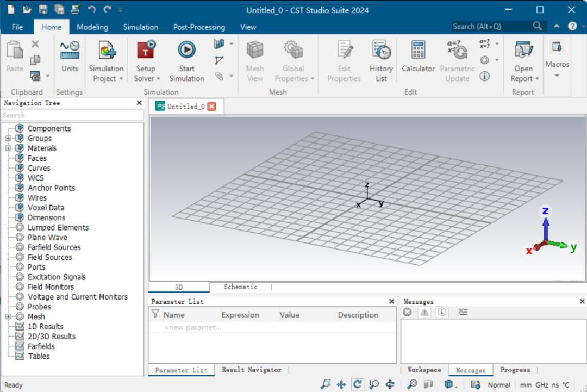Expand the Macros dropdown
The width and height of the screenshot is (587, 392).
pos(557,75)
